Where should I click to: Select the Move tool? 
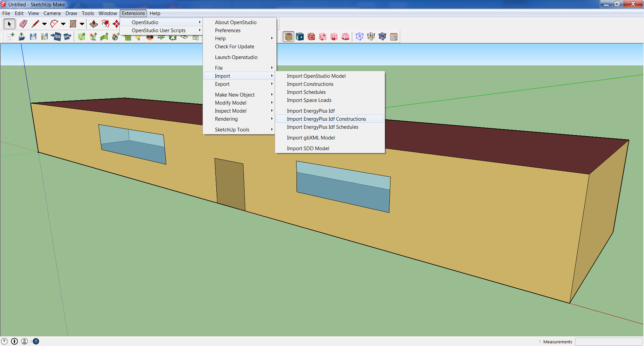pyautogui.click(x=116, y=24)
